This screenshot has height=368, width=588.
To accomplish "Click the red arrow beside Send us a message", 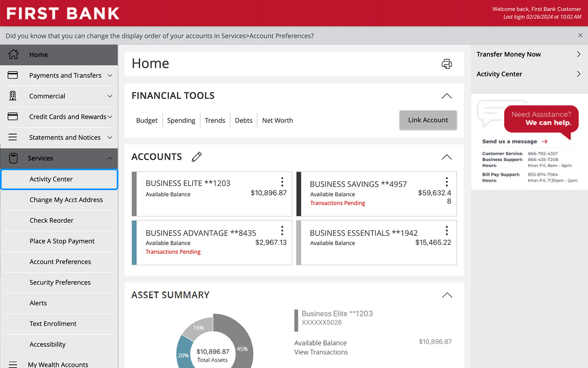I will coord(545,141).
